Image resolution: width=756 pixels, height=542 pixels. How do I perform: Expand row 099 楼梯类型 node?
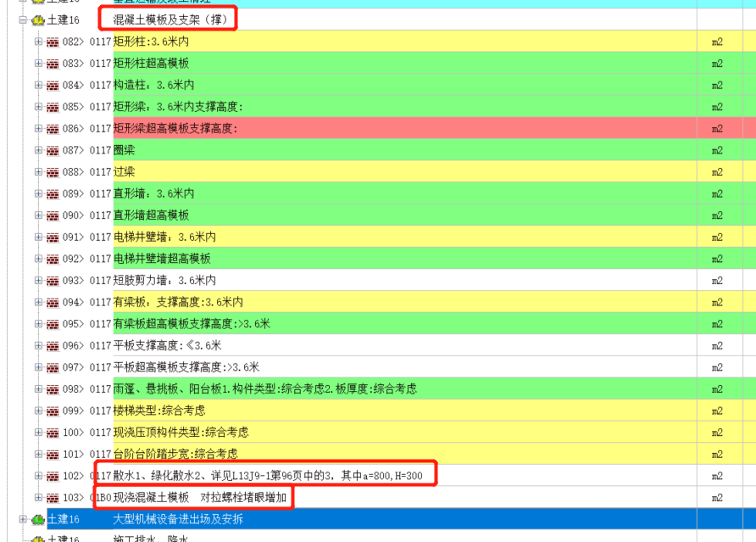click(x=39, y=411)
